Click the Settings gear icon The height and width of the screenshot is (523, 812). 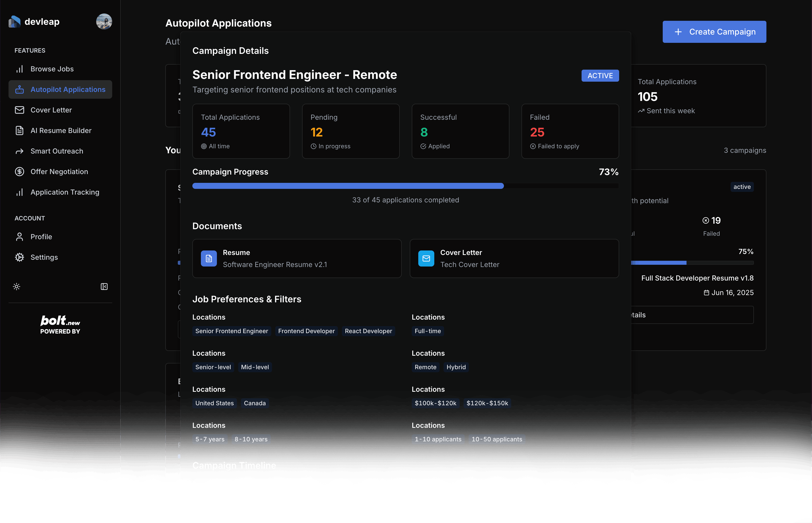coord(19,257)
